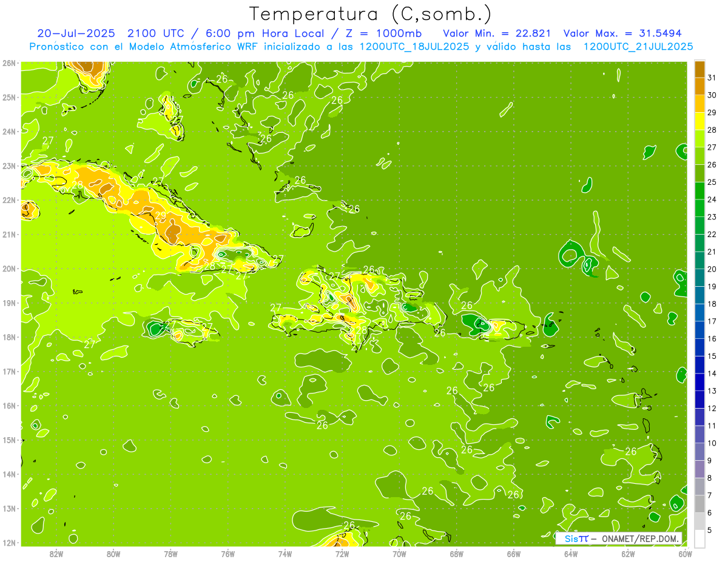Click the gray swatch between 6 and 7
728x562 pixels.
[x=699, y=504]
